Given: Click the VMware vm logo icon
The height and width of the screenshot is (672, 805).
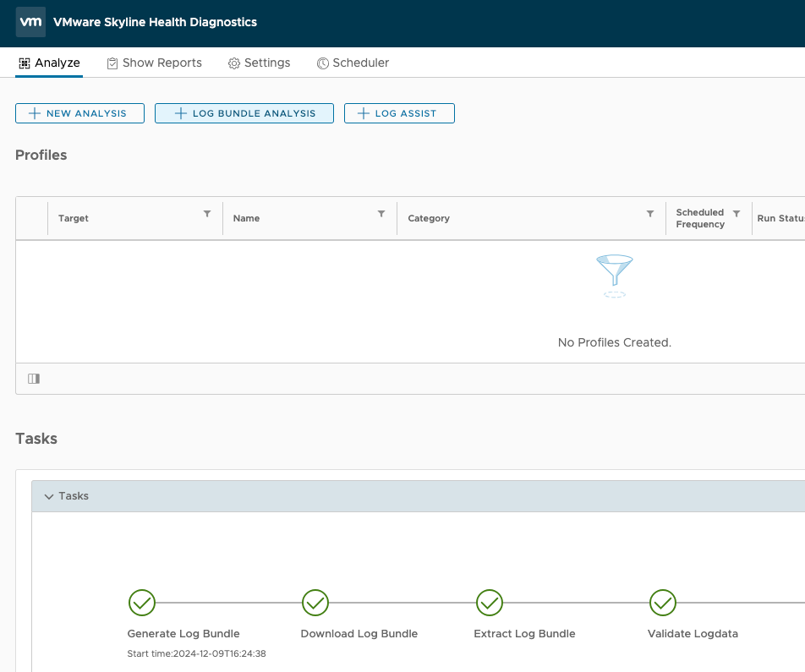Looking at the screenshot, I should pyautogui.click(x=30, y=22).
